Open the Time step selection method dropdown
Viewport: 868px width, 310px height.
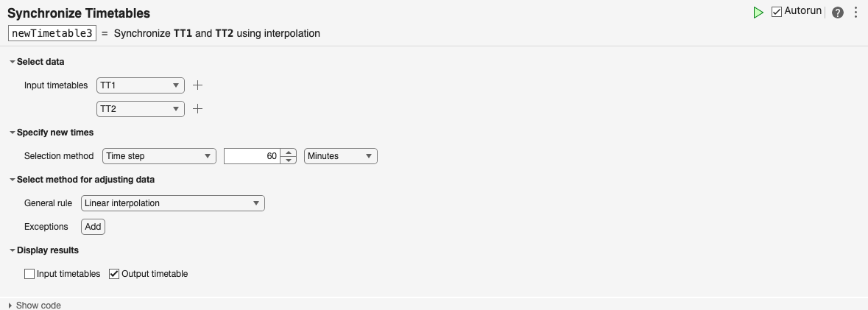[x=158, y=156]
